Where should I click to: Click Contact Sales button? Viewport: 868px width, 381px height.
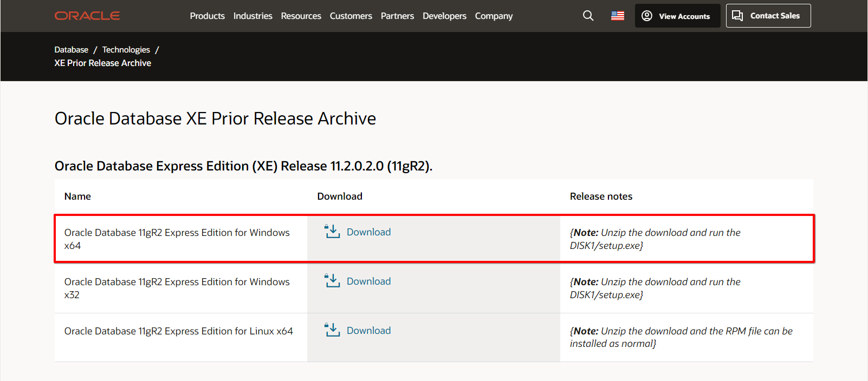click(x=768, y=16)
